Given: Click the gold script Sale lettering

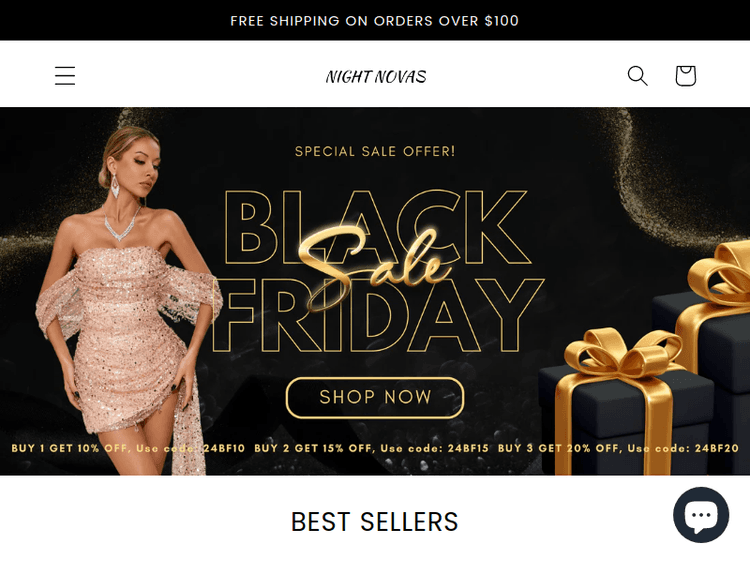Looking at the screenshot, I should point(375,265).
